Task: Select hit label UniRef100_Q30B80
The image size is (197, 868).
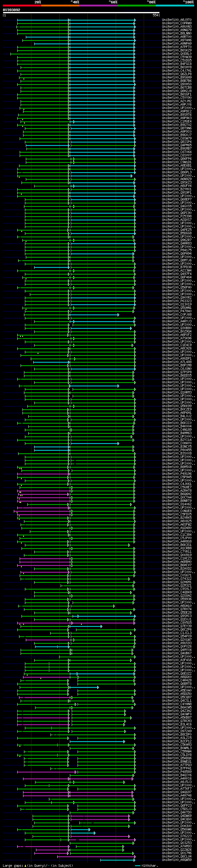Action: click(177, 328)
